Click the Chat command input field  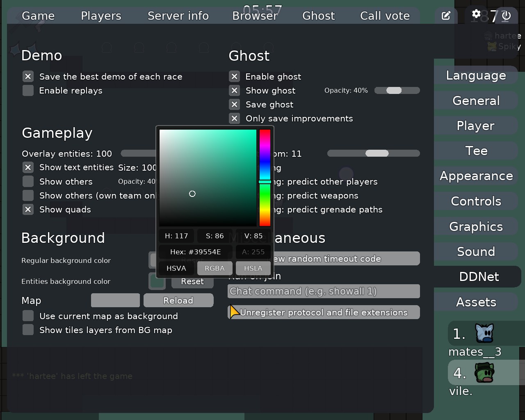point(324,291)
